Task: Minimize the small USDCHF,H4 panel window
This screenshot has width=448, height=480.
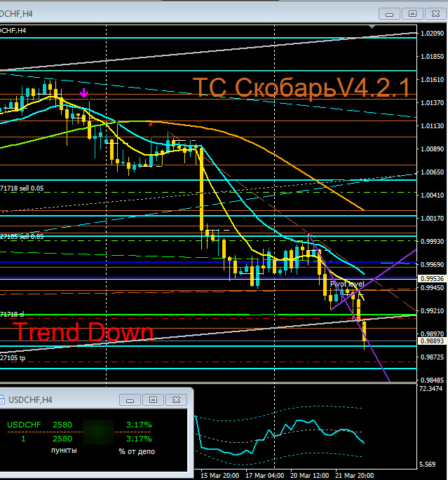Action: click(130, 400)
